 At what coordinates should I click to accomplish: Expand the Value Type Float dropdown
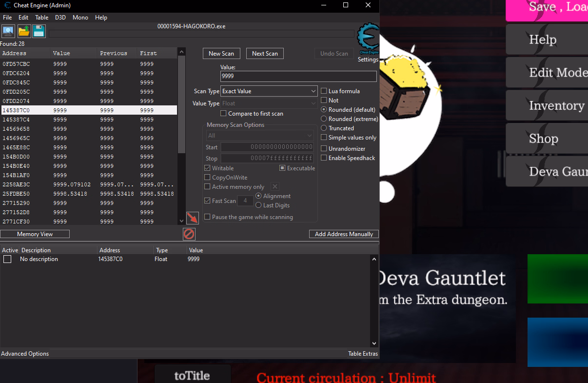tap(269, 103)
